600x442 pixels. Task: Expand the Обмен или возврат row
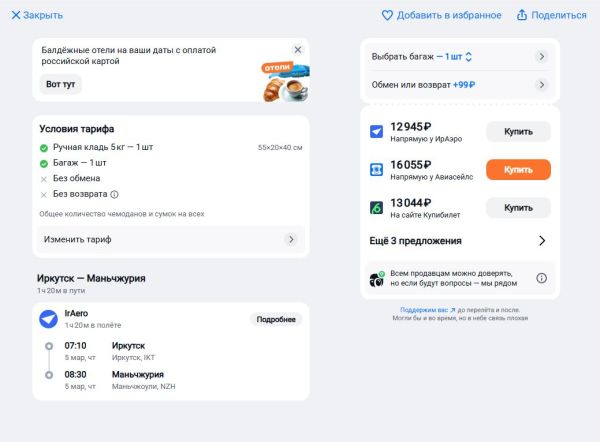[x=541, y=85]
